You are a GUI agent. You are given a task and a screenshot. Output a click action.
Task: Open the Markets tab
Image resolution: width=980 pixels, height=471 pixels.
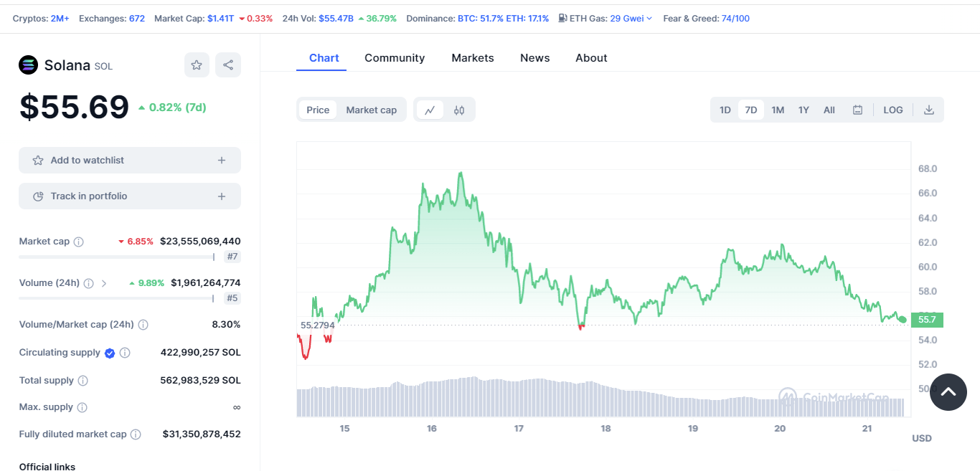pos(473,58)
